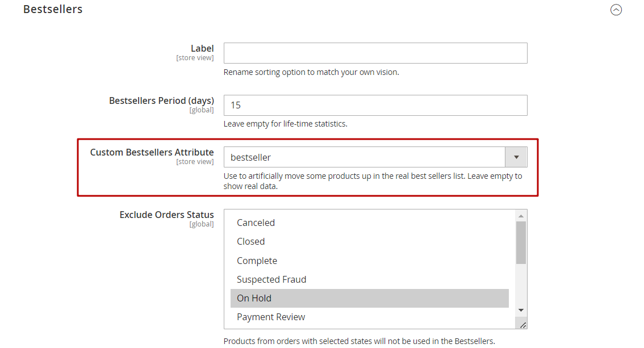Click into the Bestsellers Period (days) field
Viewport: 644px width, 348px height.
pos(375,105)
